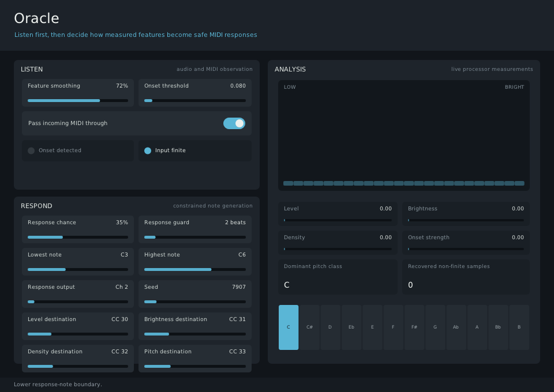The height and width of the screenshot is (392, 554).
Task: Click the LOW label in spectrum display
Action: 290,87
